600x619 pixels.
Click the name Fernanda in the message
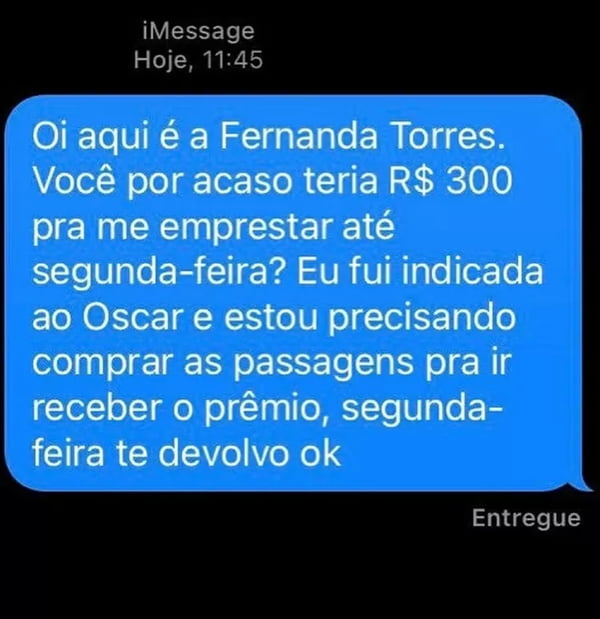point(298,137)
